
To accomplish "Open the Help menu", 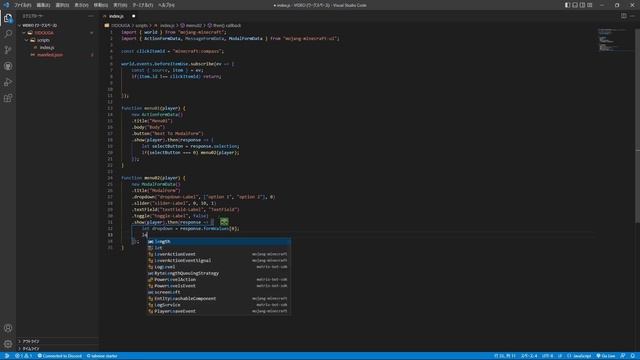I will pos(166,5).
